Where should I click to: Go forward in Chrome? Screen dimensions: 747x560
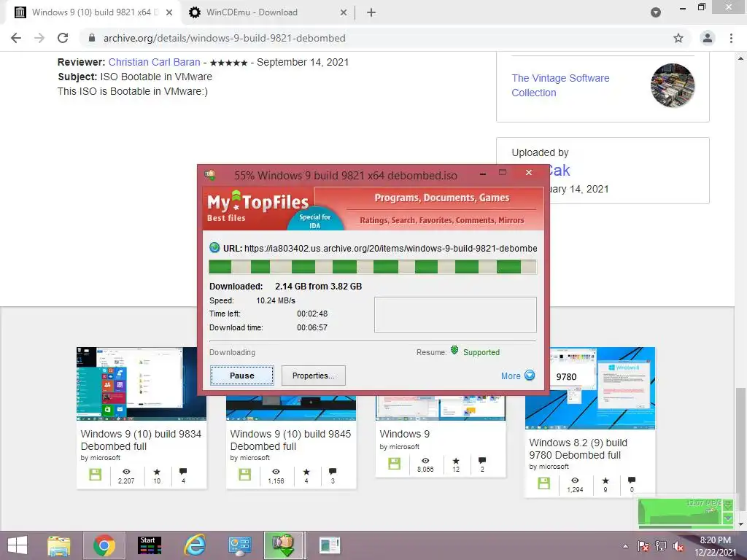39,38
